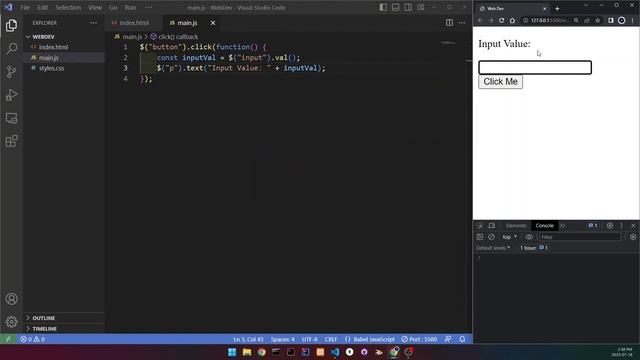Click the browser Back arrow

480,20
